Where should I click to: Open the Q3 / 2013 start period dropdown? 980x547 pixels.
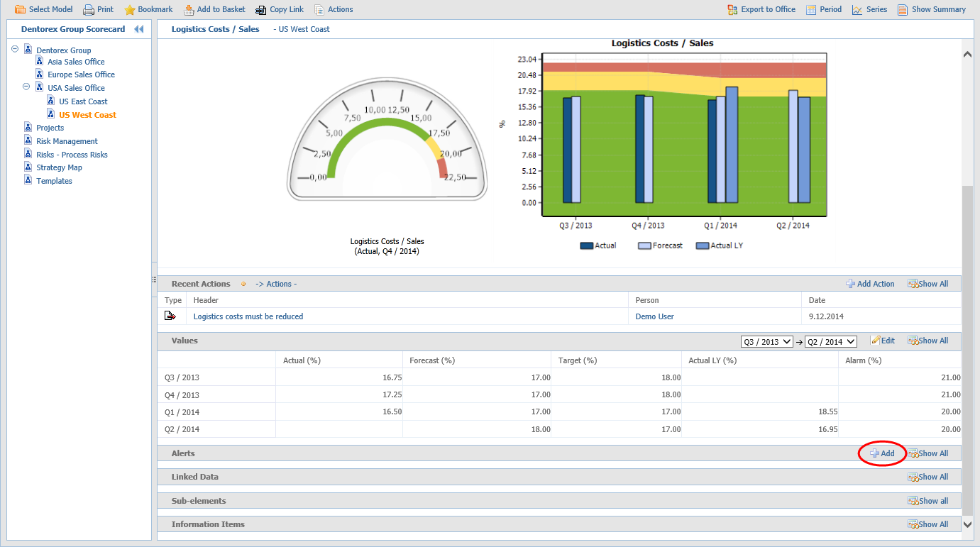click(766, 341)
